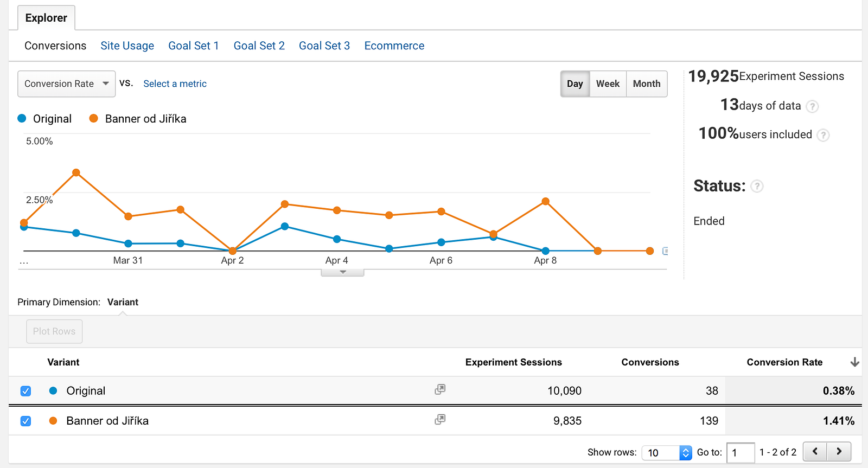The image size is (868, 468).
Task: Click help icon next to days of data
Action: pos(812,106)
